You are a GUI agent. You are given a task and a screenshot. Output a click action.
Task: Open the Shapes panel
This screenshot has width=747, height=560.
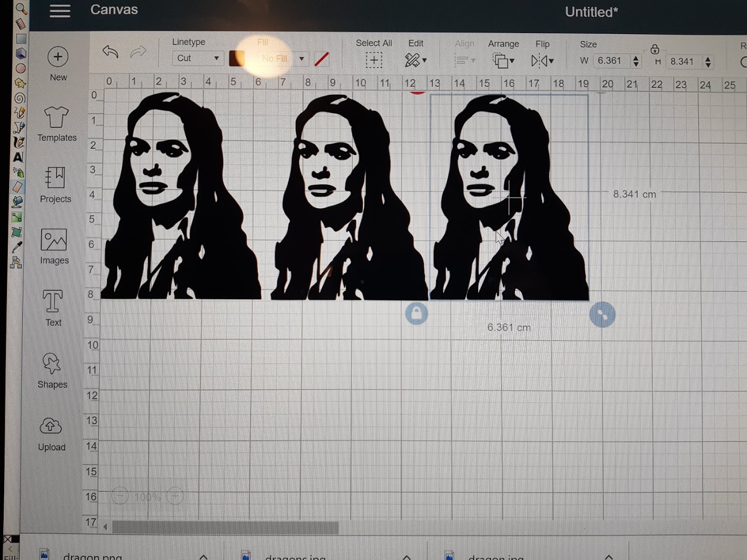pyautogui.click(x=52, y=370)
